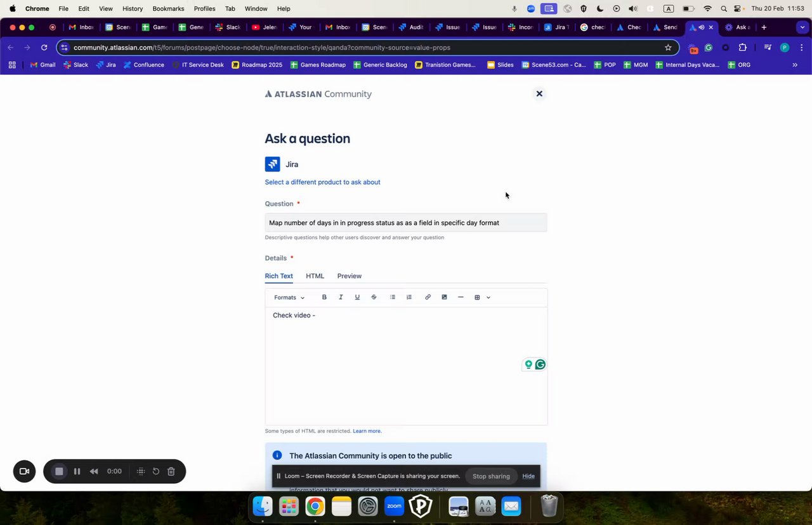Hide the Loom sharing notification bar
812x525 pixels.
click(x=528, y=476)
